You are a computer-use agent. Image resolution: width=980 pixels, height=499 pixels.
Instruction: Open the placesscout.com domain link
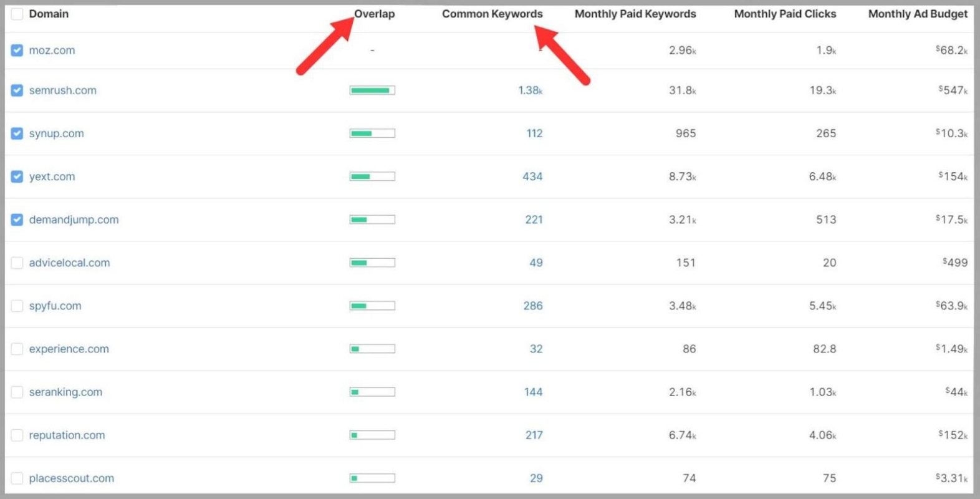(72, 478)
